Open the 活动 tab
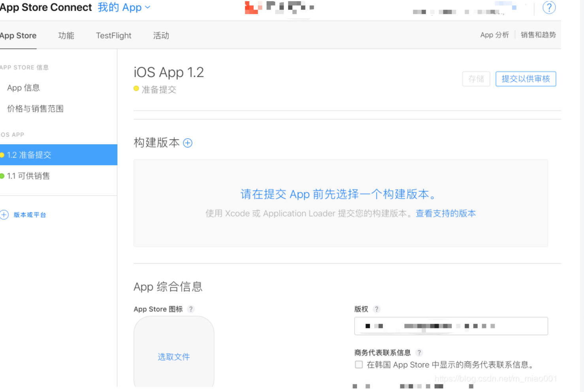Image resolution: width=584 pixels, height=392 pixels. click(x=161, y=36)
